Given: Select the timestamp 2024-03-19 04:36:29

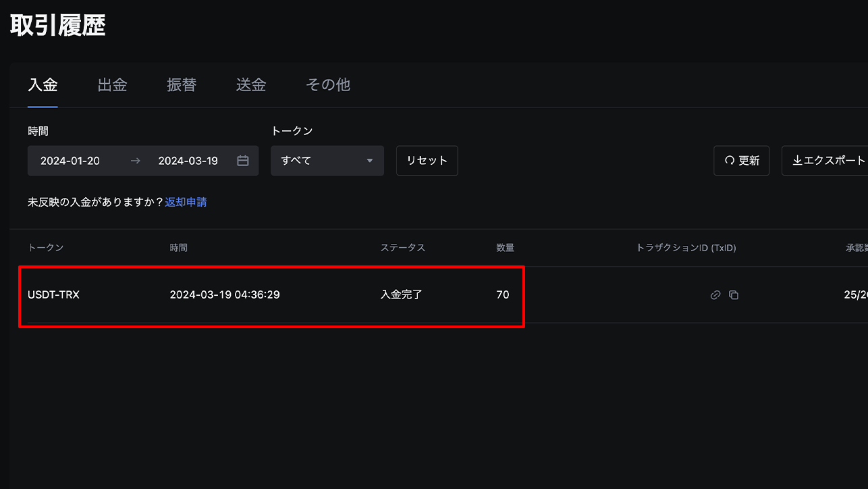Looking at the screenshot, I should pyautogui.click(x=225, y=295).
